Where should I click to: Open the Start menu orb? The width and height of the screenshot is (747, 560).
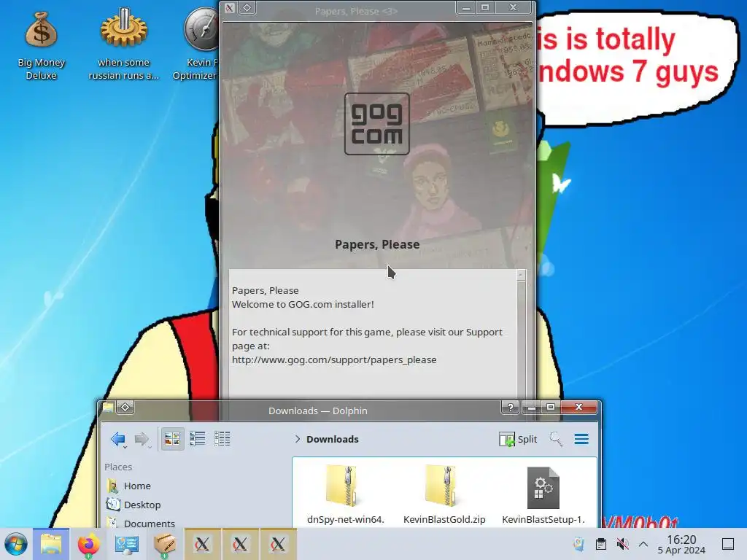(x=16, y=544)
